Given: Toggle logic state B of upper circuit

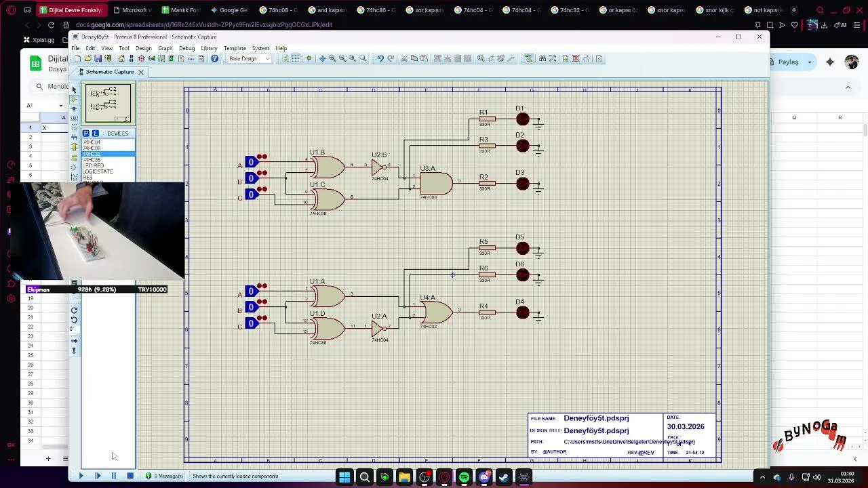Looking at the screenshot, I should click(251, 178).
